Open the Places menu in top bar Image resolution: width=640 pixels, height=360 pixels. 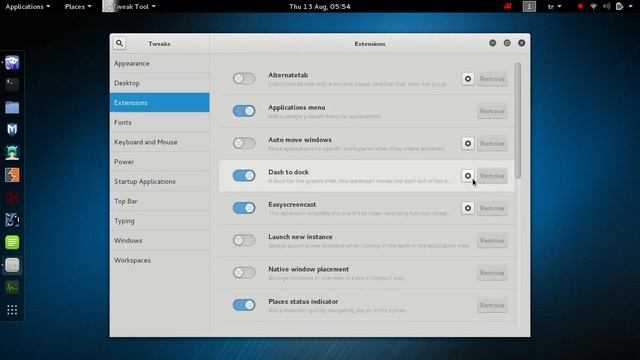pyautogui.click(x=78, y=7)
